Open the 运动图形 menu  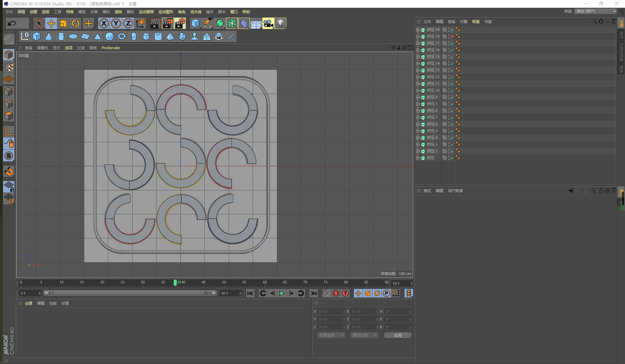click(166, 12)
